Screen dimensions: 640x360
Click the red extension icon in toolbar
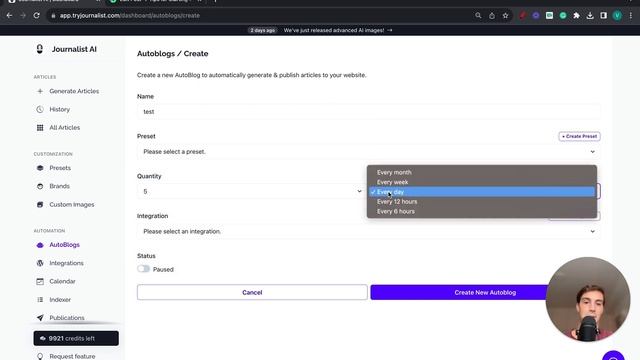[522, 16]
